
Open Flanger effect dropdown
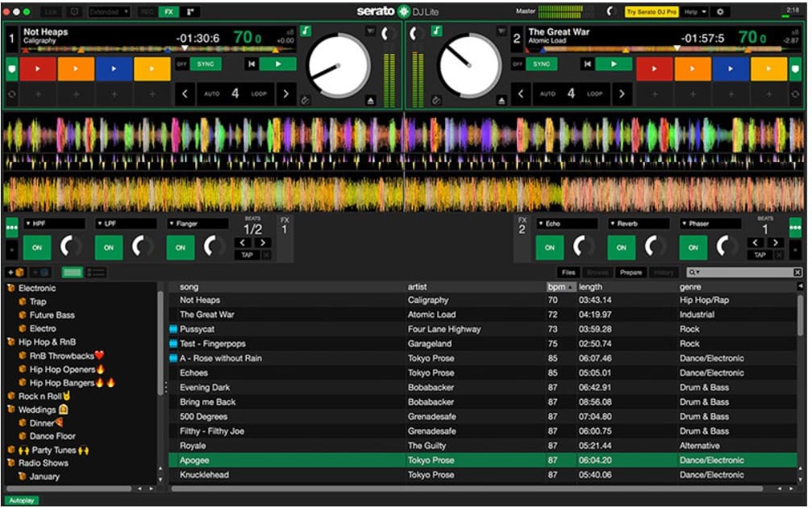[198, 223]
